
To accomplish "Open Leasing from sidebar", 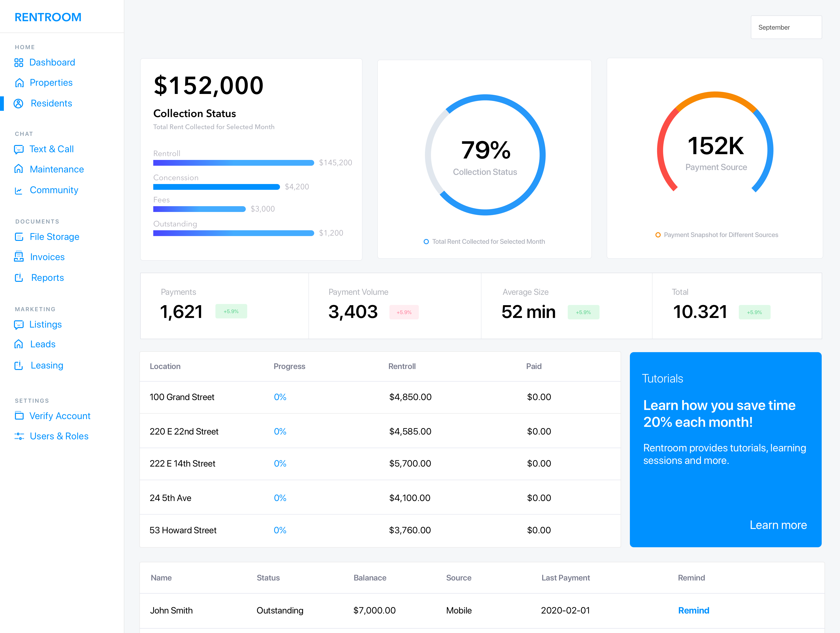I will [x=47, y=365].
